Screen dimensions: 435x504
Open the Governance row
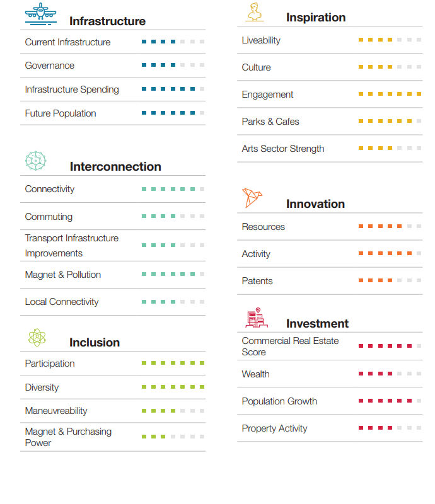(113, 66)
